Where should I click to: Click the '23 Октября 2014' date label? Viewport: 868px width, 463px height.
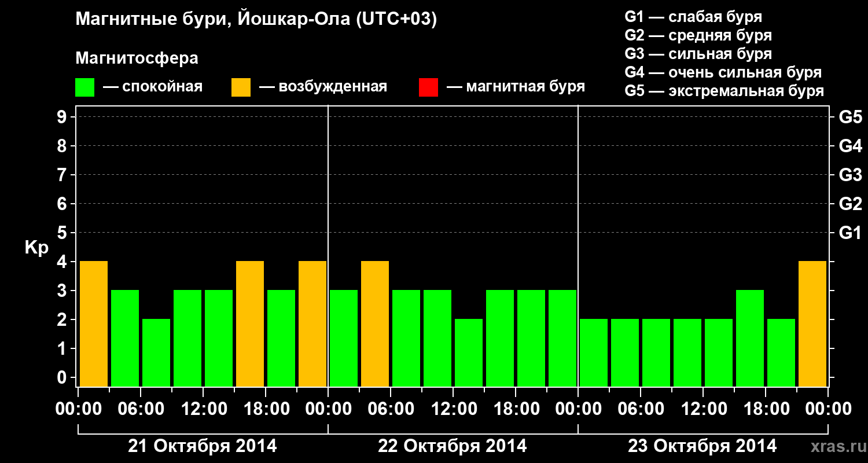tap(703, 446)
